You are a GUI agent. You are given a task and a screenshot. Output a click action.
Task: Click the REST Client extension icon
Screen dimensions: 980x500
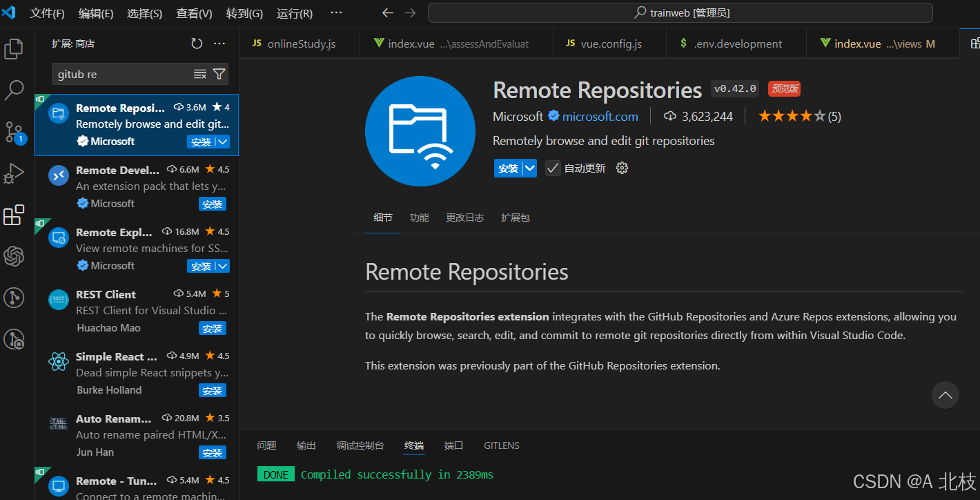[59, 300]
